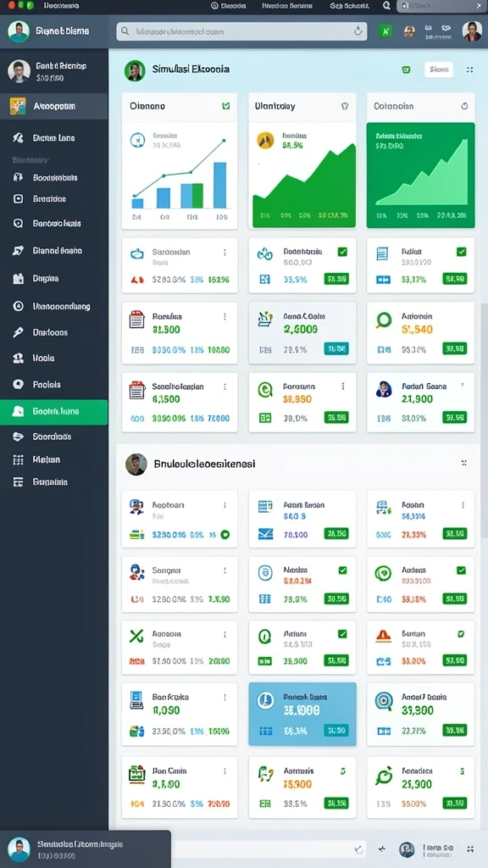Click the green K icon in the header
This screenshot has width=488, height=868.
[385, 31]
